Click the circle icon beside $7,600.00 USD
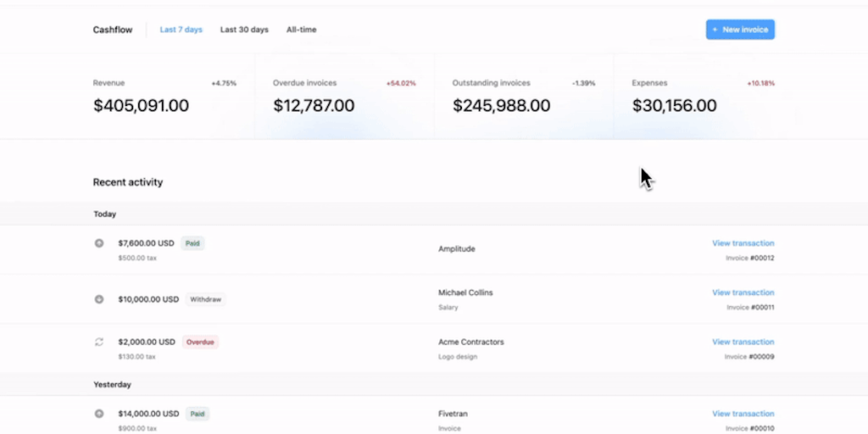Viewport: 868px width, 434px height. tap(99, 243)
